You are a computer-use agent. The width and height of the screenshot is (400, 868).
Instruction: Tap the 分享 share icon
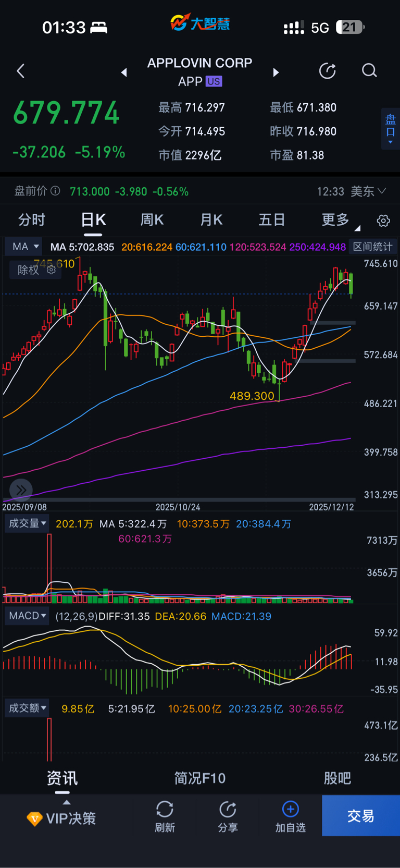click(x=228, y=809)
